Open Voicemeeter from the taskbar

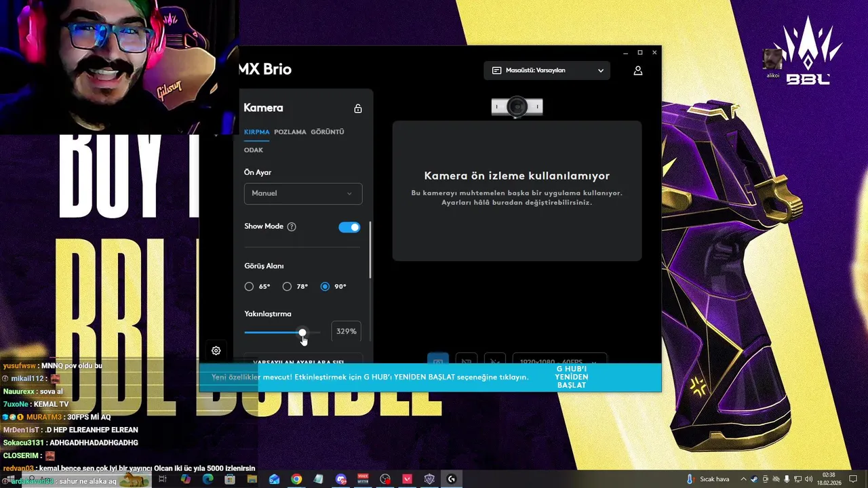pos(363,479)
